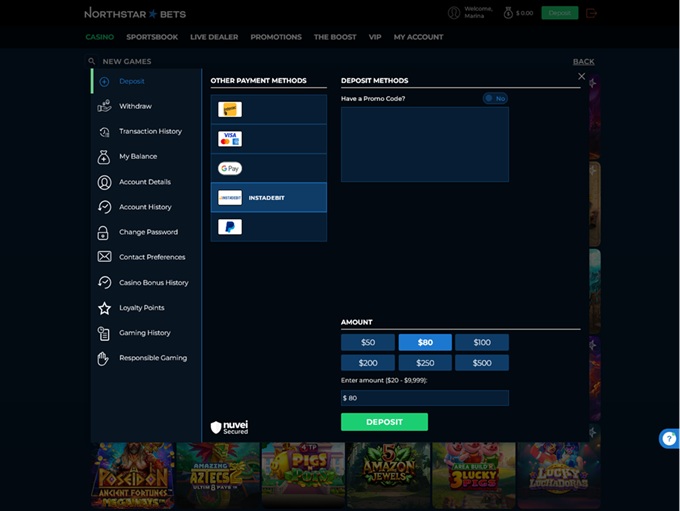The height and width of the screenshot is (511, 680).
Task: Click the BACK link
Action: click(583, 61)
